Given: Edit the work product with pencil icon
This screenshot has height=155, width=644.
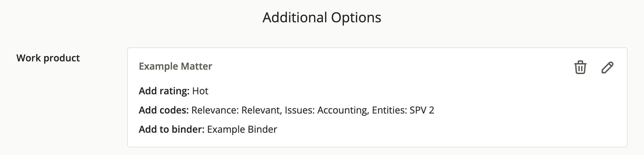Looking at the screenshot, I should pos(607,67).
